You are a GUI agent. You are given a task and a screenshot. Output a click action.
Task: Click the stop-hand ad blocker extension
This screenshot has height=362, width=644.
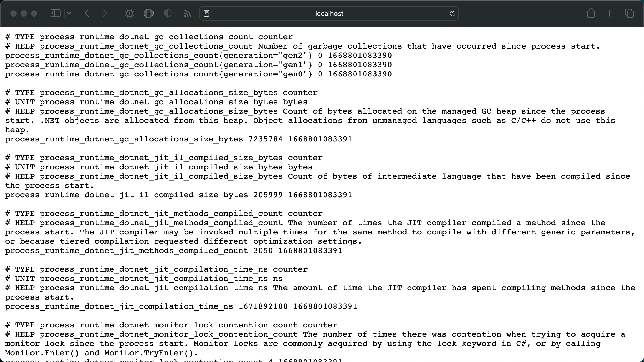point(149,13)
